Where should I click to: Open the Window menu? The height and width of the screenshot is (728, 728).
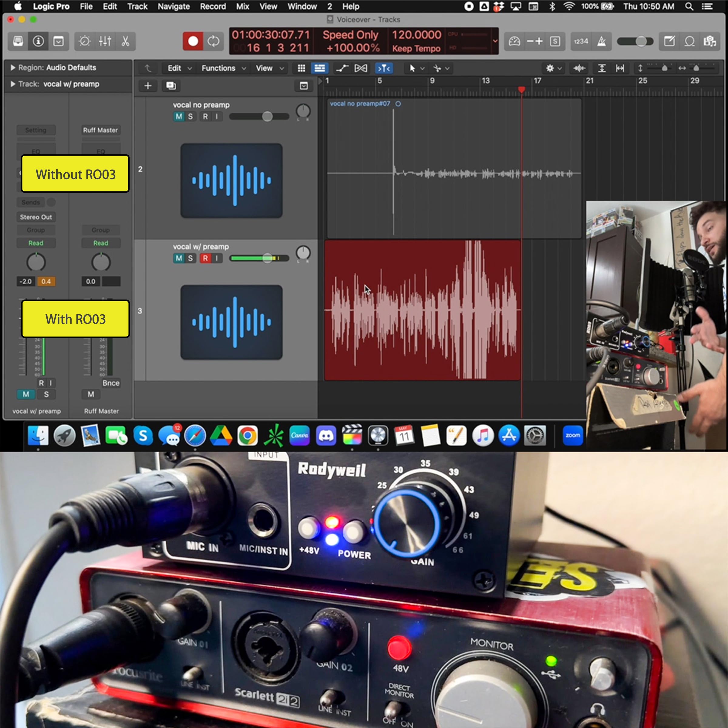pyautogui.click(x=302, y=6)
